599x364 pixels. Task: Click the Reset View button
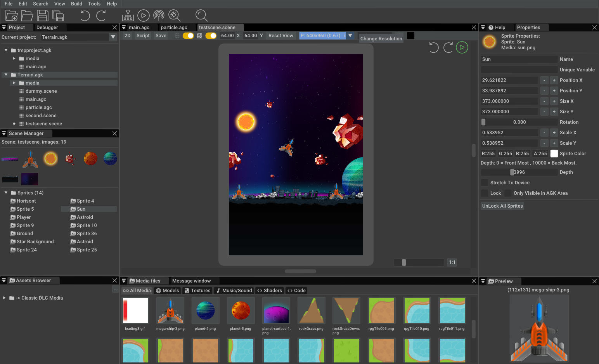click(x=281, y=36)
